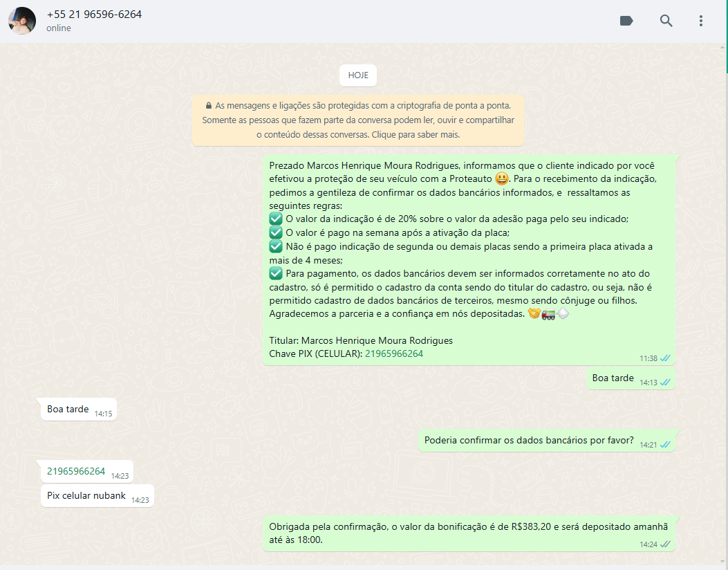Click the first green checkmark emoji

276,219
